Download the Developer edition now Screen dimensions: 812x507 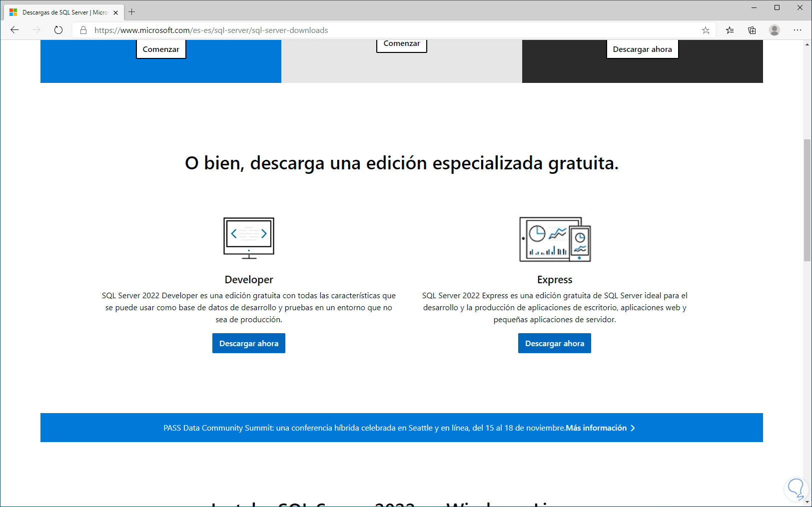click(249, 343)
